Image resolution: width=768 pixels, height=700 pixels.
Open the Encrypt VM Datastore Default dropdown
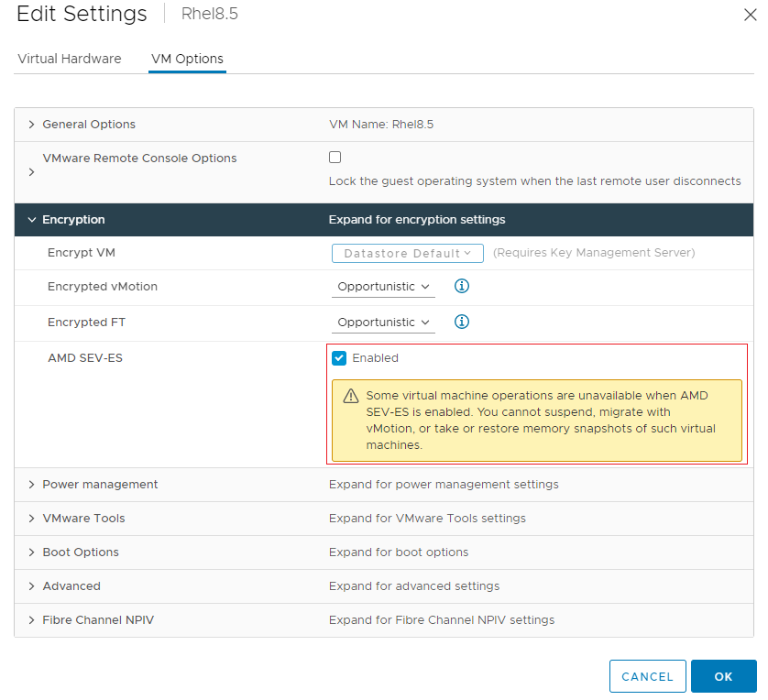[x=407, y=252]
